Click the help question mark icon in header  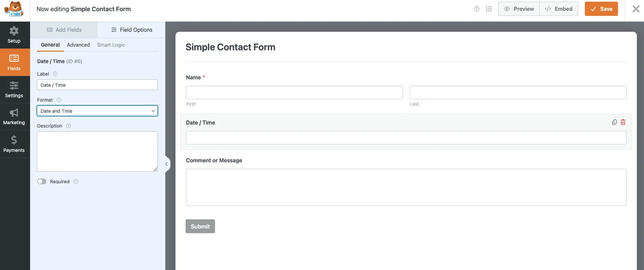click(477, 9)
